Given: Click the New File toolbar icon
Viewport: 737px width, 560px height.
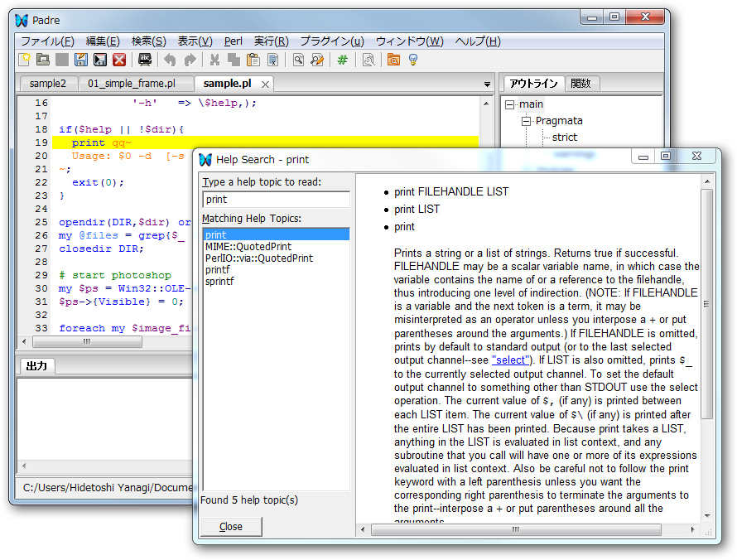Looking at the screenshot, I should point(25,60).
